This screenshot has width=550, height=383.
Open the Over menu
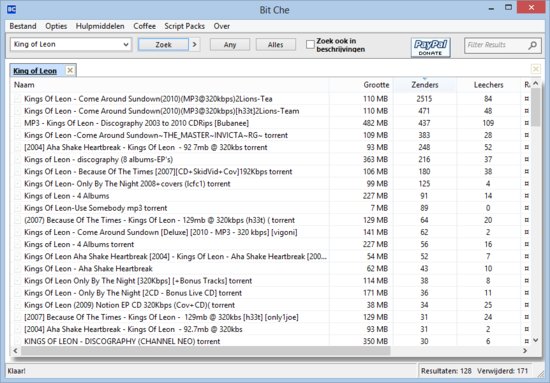click(222, 26)
